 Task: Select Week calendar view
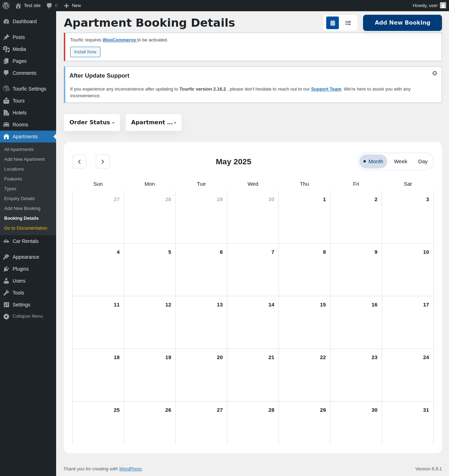click(400, 161)
